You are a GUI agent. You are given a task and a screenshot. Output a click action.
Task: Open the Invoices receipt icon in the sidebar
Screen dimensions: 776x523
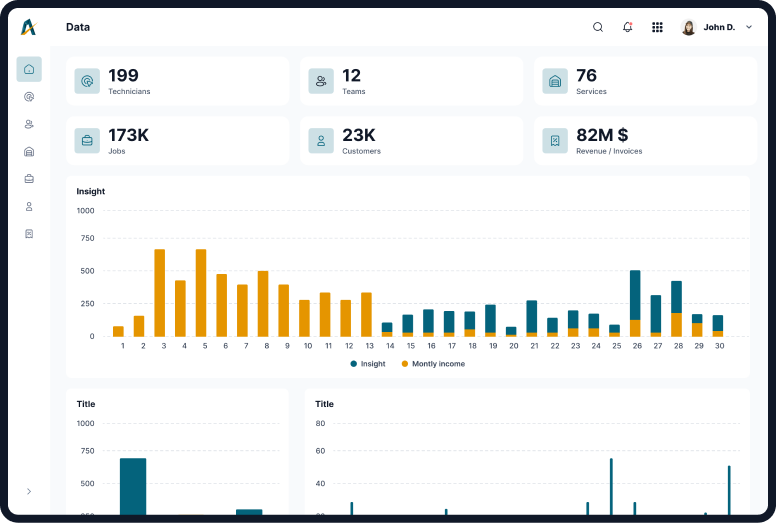(29, 234)
